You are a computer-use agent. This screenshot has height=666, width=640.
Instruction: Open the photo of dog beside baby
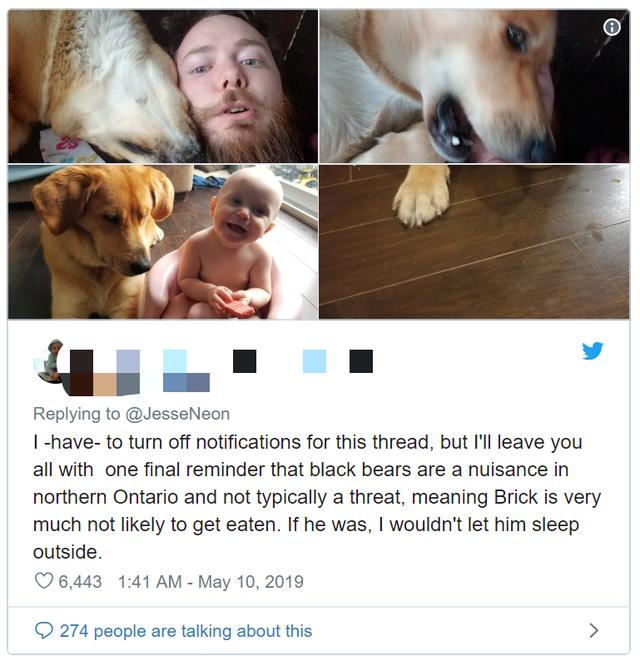pyautogui.click(x=163, y=242)
